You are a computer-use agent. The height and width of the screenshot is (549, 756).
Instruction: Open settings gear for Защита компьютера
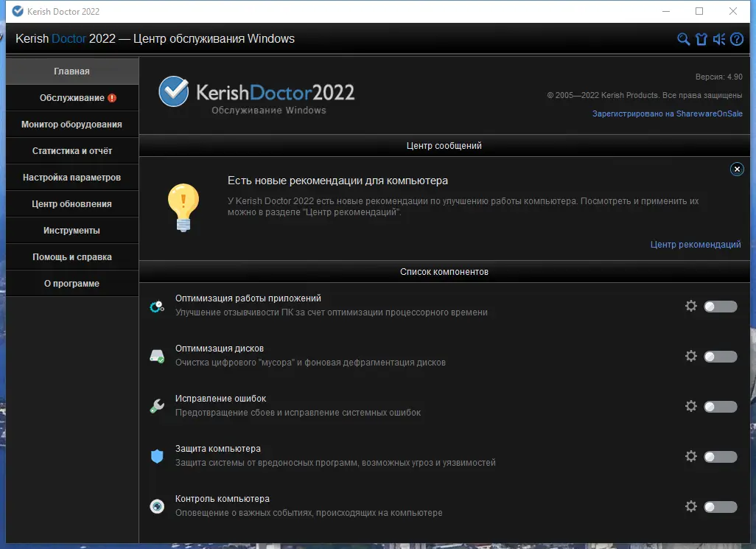[x=691, y=456]
